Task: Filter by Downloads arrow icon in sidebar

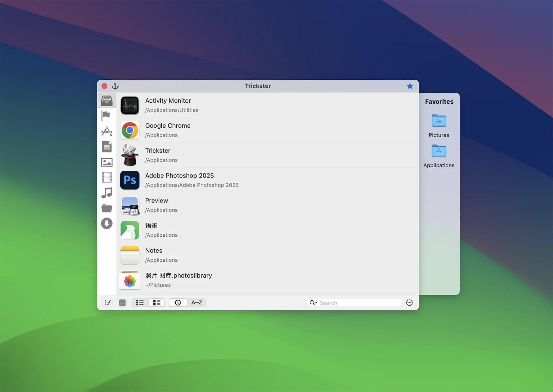Action: point(107,223)
